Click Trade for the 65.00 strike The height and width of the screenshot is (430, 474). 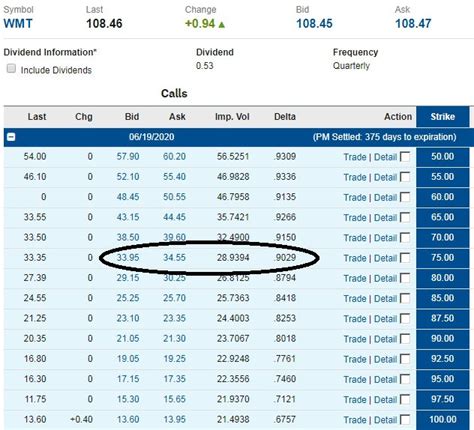pos(355,218)
